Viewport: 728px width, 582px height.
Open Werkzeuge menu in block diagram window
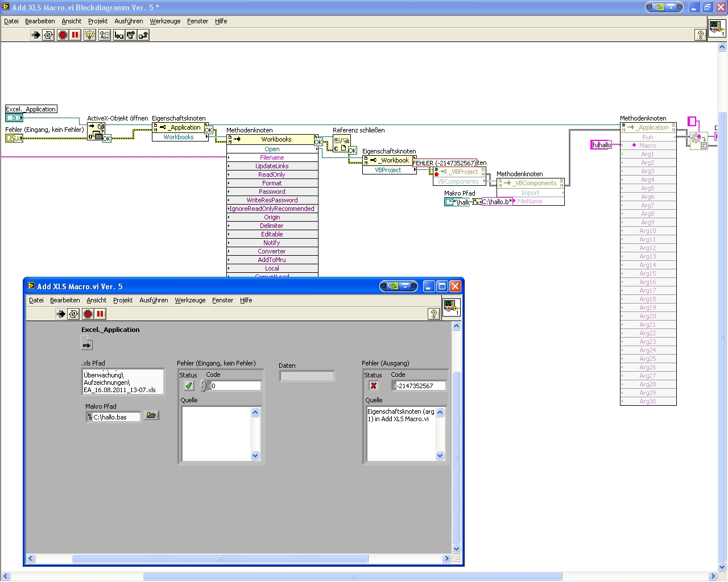pyautogui.click(x=165, y=21)
